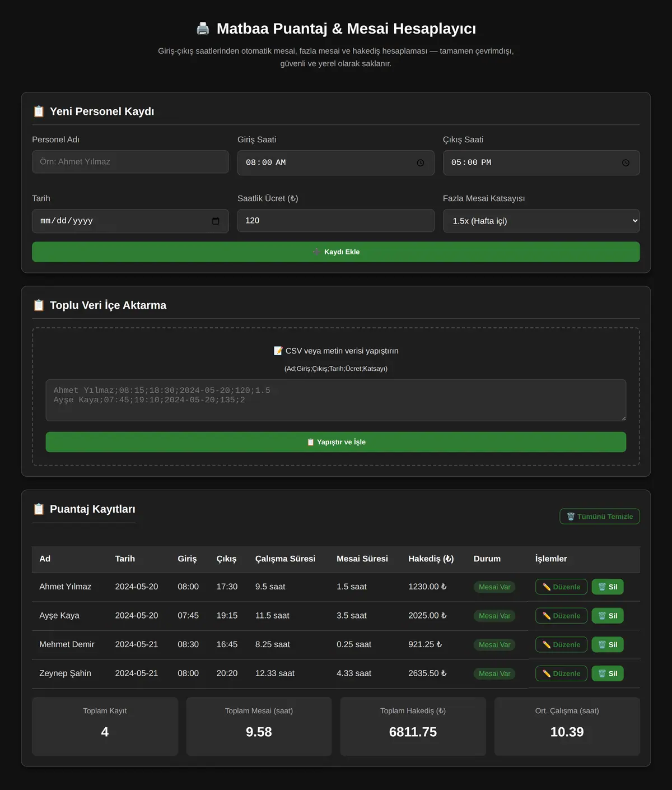Click the Toplam Kayıt value 4

point(105,732)
